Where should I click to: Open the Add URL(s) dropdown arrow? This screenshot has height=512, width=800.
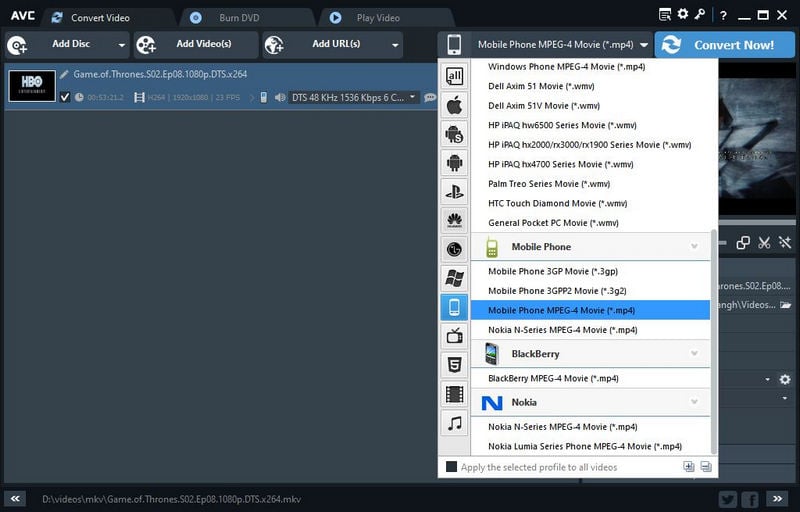[x=395, y=45]
